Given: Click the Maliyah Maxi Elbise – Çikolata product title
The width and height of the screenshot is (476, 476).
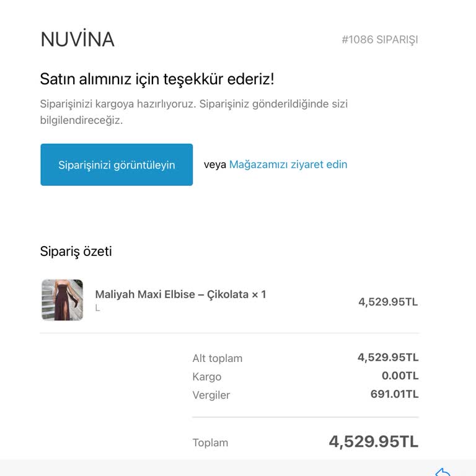Looking at the screenshot, I should 180,294.
